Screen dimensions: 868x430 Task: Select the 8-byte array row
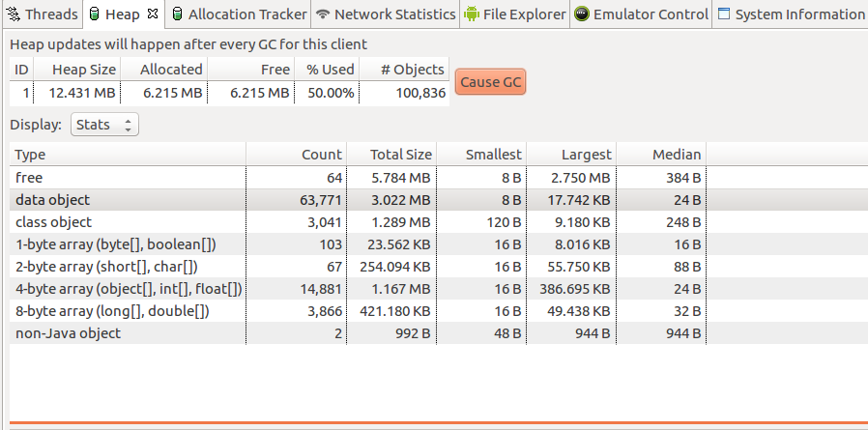point(439,311)
